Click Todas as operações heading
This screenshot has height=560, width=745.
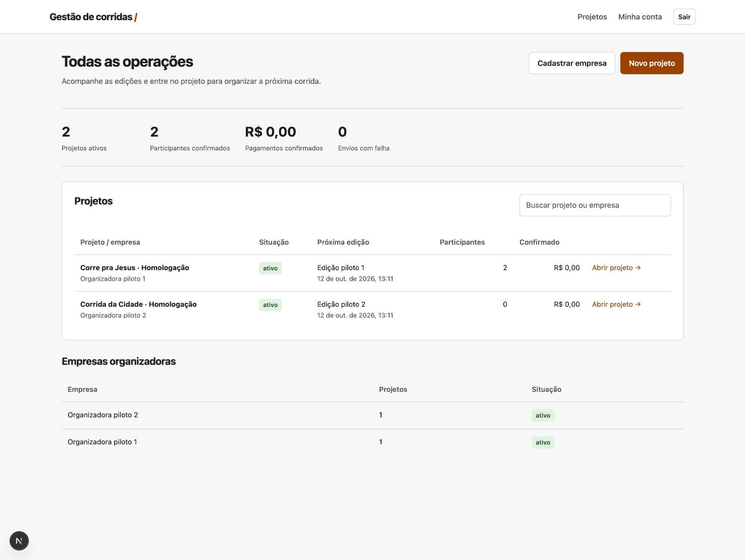pyautogui.click(x=127, y=62)
